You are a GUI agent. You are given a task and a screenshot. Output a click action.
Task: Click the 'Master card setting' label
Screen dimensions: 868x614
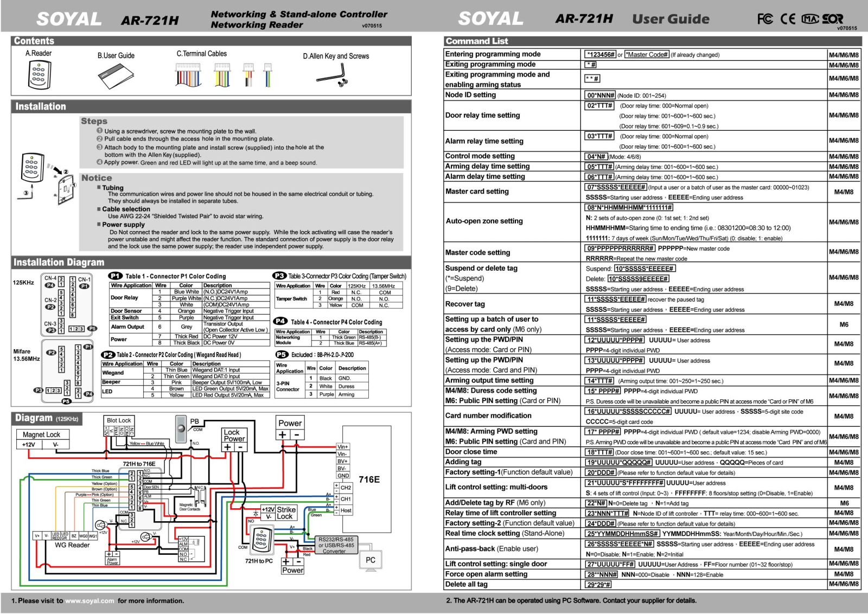point(477,191)
